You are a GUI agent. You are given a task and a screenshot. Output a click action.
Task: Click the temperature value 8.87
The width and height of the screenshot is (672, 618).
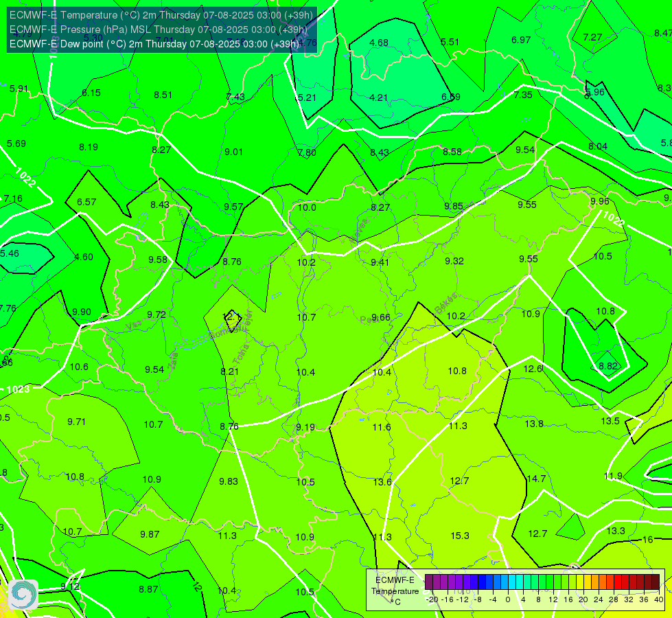click(x=148, y=589)
